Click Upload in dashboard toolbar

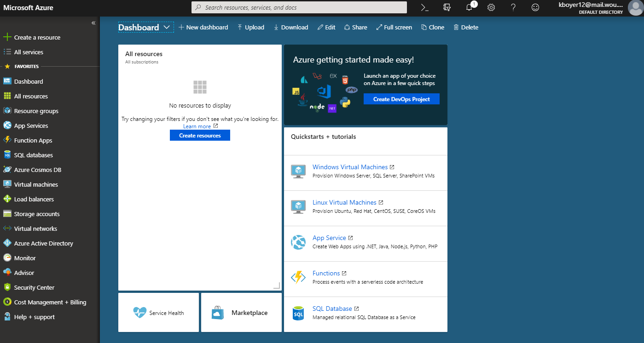coord(250,27)
